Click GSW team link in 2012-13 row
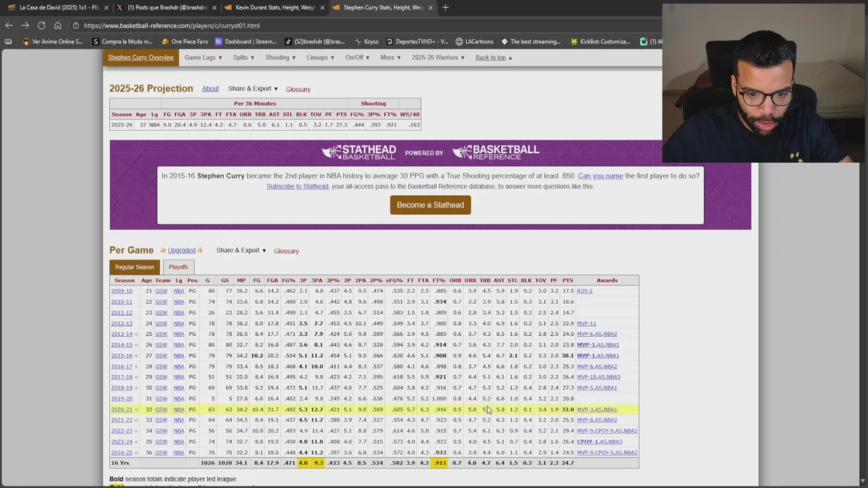Image resolution: width=868 pixels, height=488 pixels. tap(161, 323)
